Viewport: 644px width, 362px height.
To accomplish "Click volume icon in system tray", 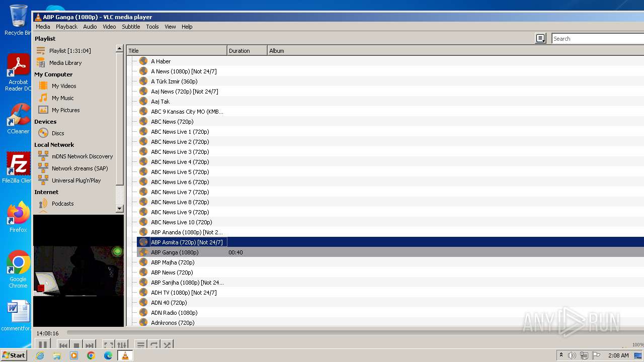I will click(x=572, y=355).
